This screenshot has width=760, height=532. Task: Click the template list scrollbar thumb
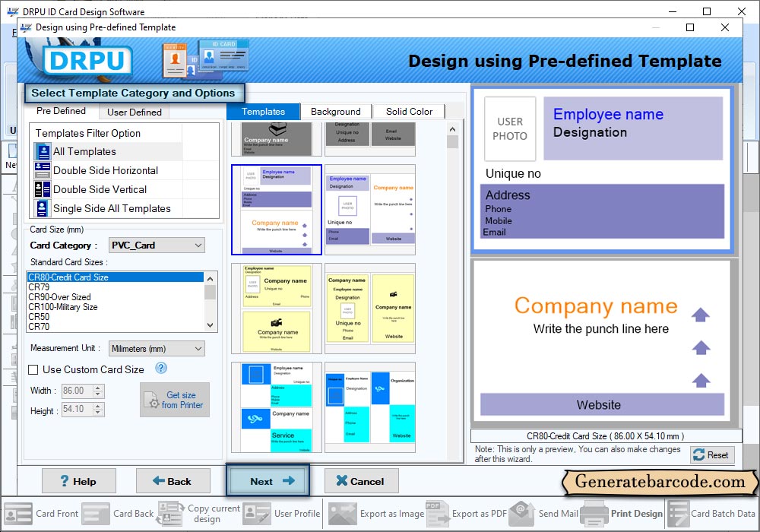point(452,142)
